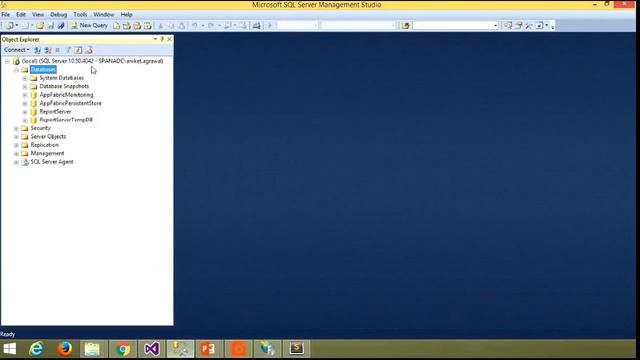Click Analysis Services XMLA Query icon
Image resolution: width=640 pixels, height=360 pixels.
point(147,26)
